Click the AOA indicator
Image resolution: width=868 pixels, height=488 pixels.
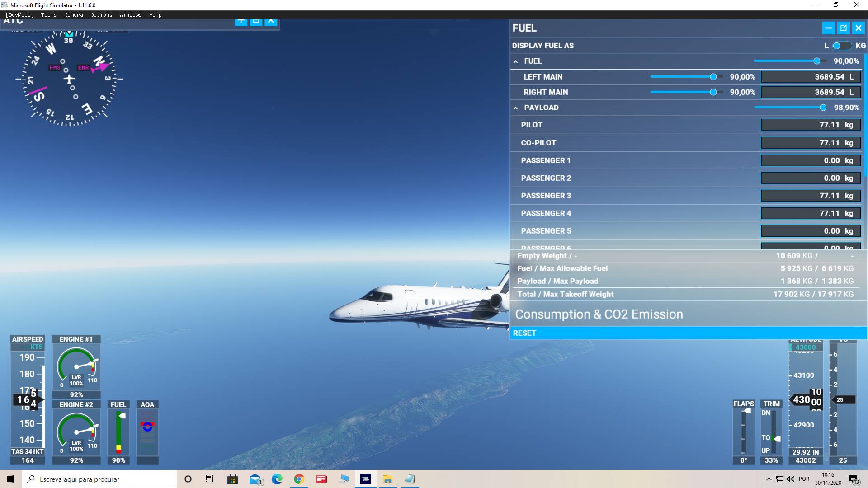(x=147, y=432)
